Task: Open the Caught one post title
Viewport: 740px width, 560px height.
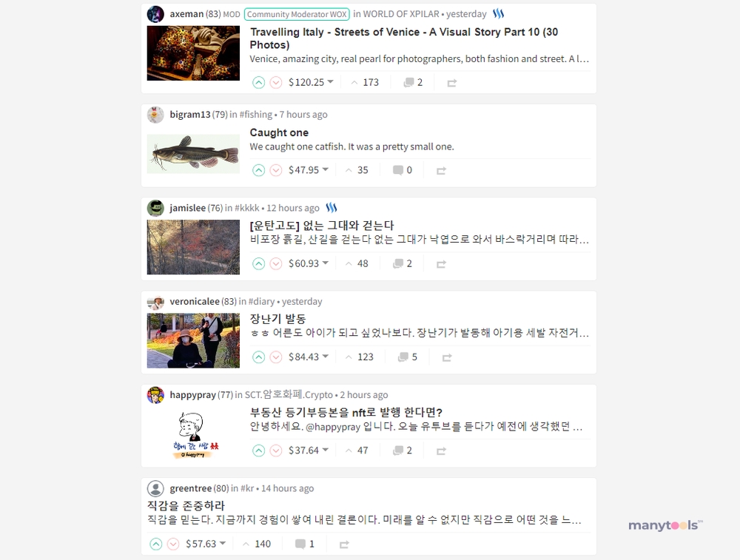Action: (x=279, y=132)
